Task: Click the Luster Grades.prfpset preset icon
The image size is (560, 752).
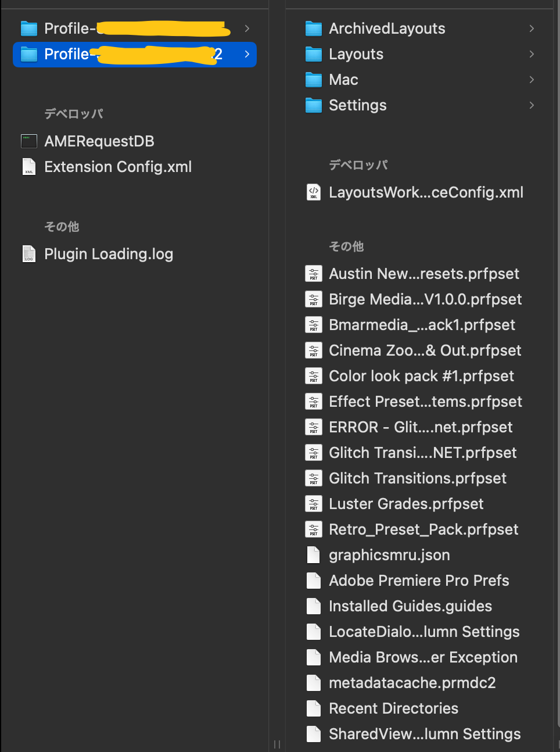Action: 314,504
